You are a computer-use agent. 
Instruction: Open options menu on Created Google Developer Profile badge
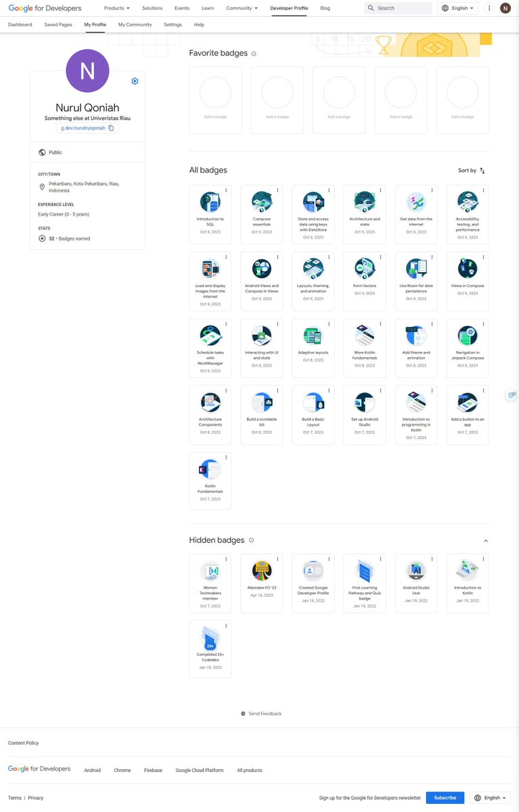[x=329, y=559]
